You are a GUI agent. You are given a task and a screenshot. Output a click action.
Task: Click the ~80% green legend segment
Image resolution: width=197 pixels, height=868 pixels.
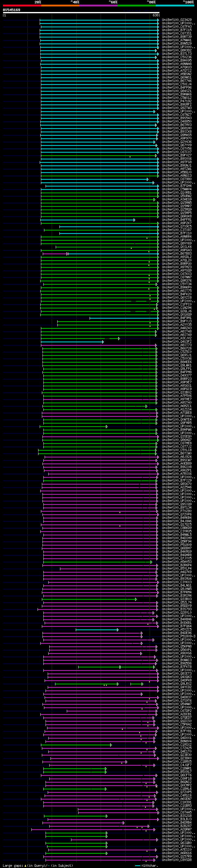coord(137,6)
